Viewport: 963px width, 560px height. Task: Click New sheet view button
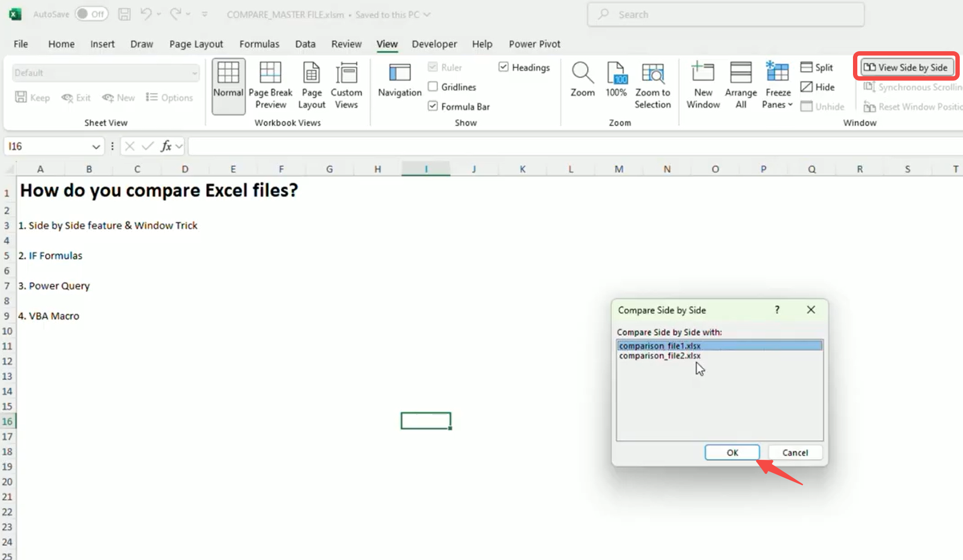click(118, 98)
